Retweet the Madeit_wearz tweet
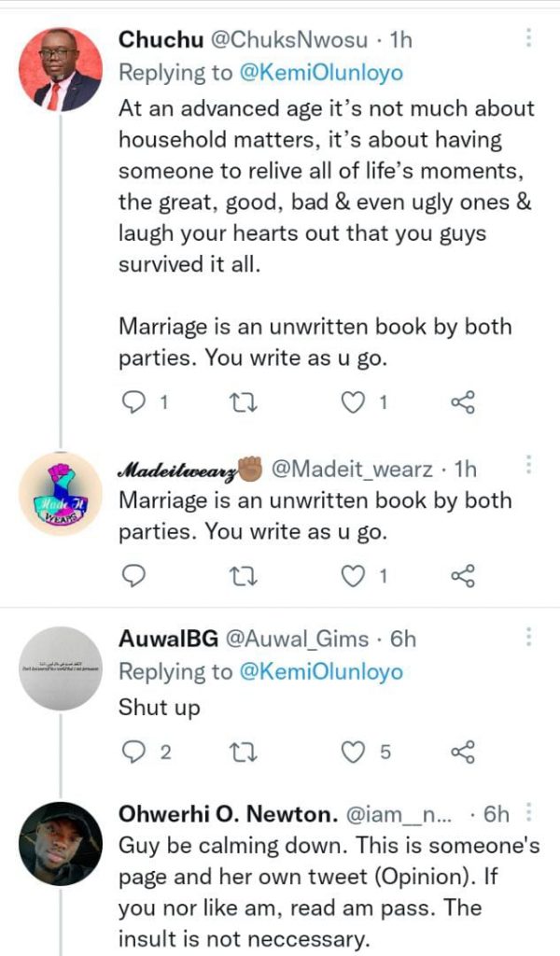Viewport: 560px width, 956px height. (243, 576)
